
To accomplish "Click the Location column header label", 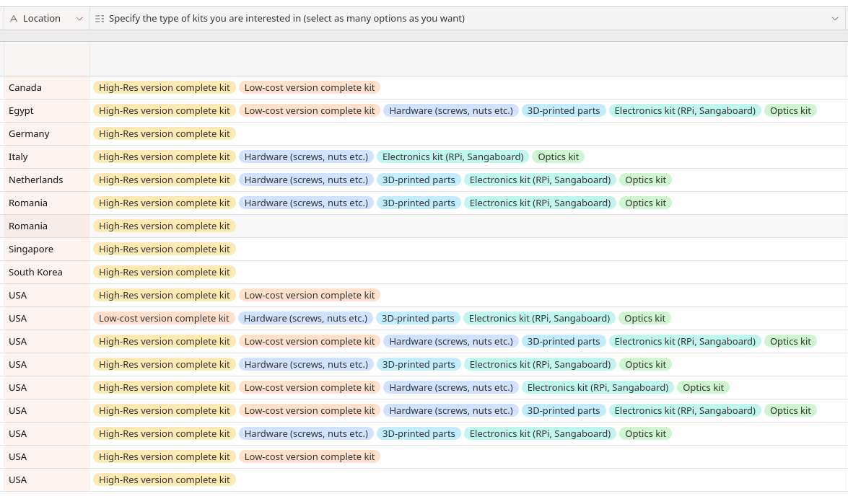I will (x=42, y=19).
